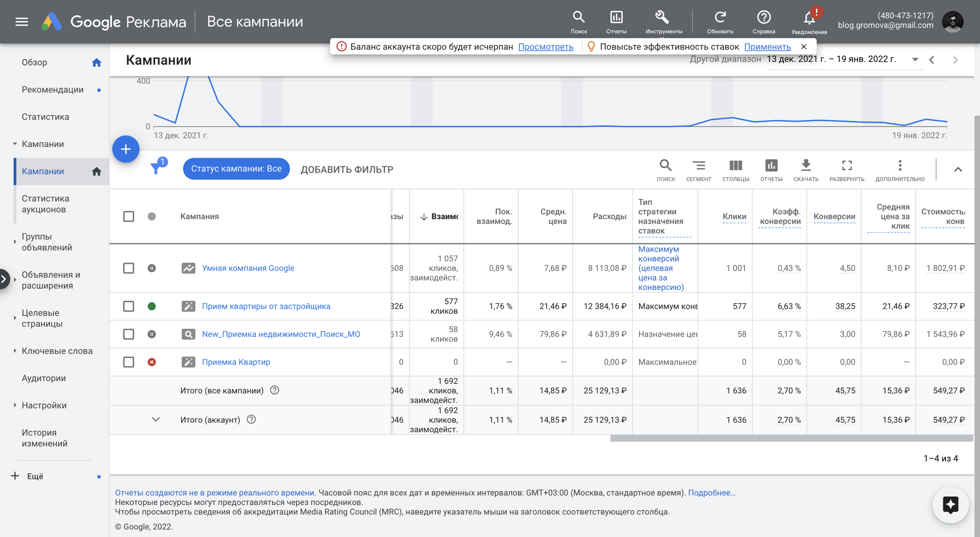Expand Группы объявлений in sidebar
Image resolution: width=980 pixels, height=537 pixels.
point(15,241)
